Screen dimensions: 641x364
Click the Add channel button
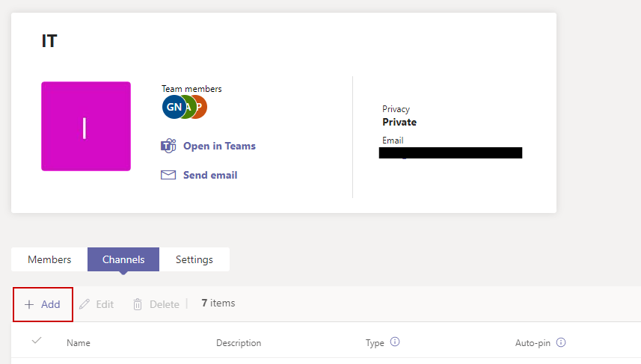[x=43, y=304]
